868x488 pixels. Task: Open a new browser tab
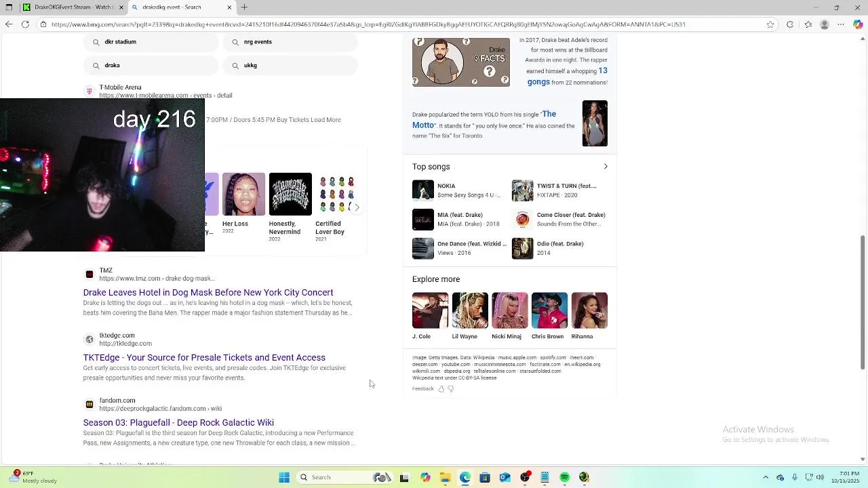pyautogui.click(x=244, y=7)
